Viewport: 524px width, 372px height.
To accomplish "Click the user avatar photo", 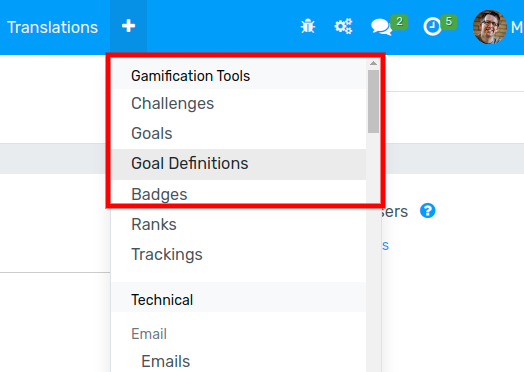I will [x=489, y=27].
